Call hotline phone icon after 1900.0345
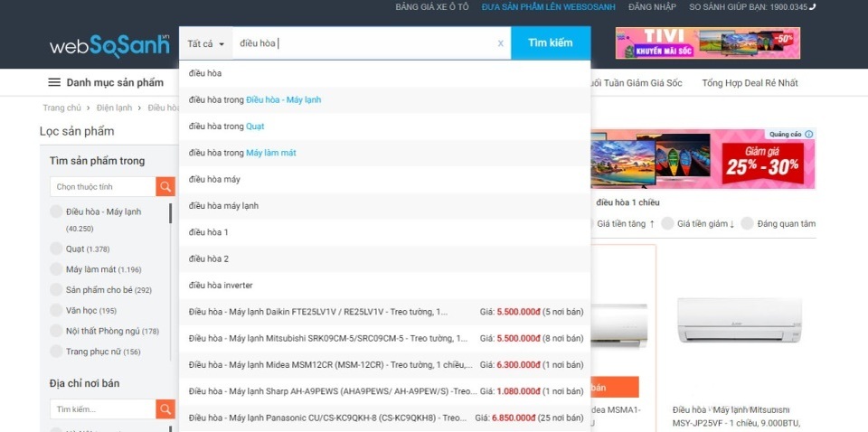Viewport: 868px width, 432px height. [812, 6]
